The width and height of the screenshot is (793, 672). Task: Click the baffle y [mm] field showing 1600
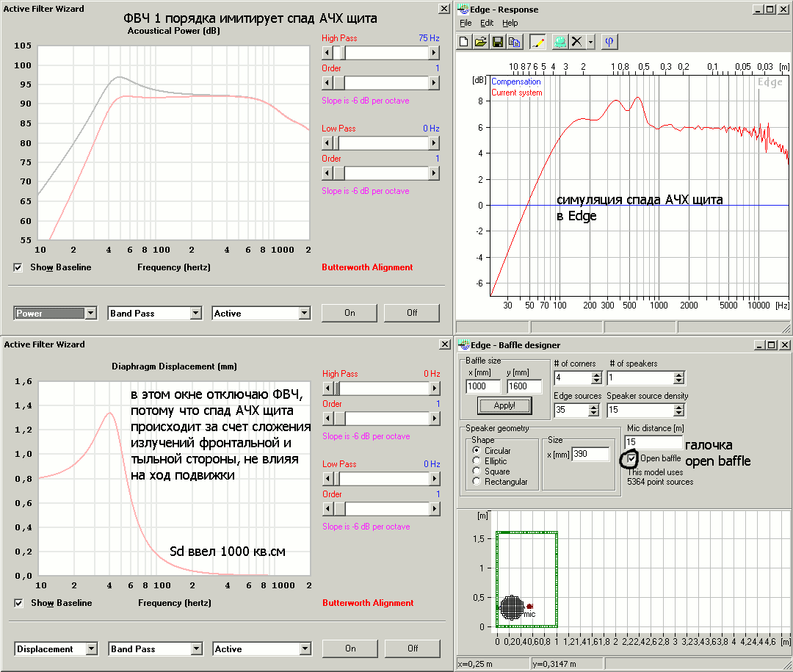(524, 386)
